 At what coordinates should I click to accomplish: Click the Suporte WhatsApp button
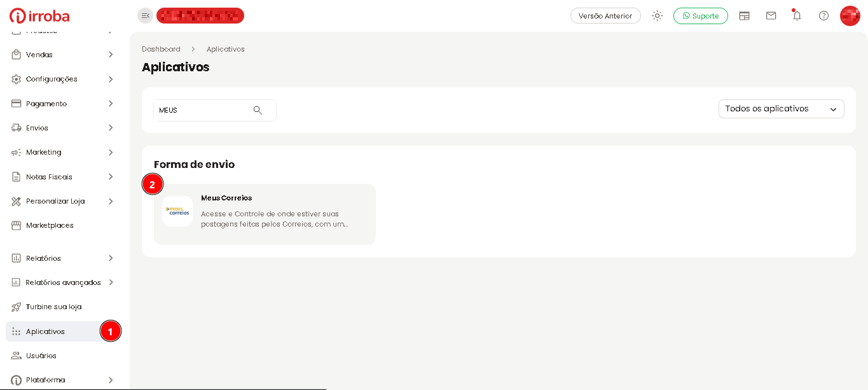click(x=700, y=16)
